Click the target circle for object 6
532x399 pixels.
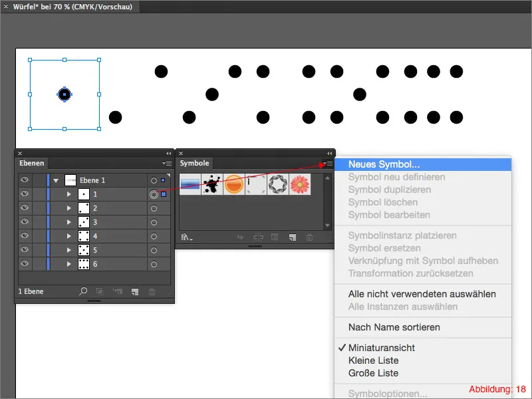(x=154, y=264)
